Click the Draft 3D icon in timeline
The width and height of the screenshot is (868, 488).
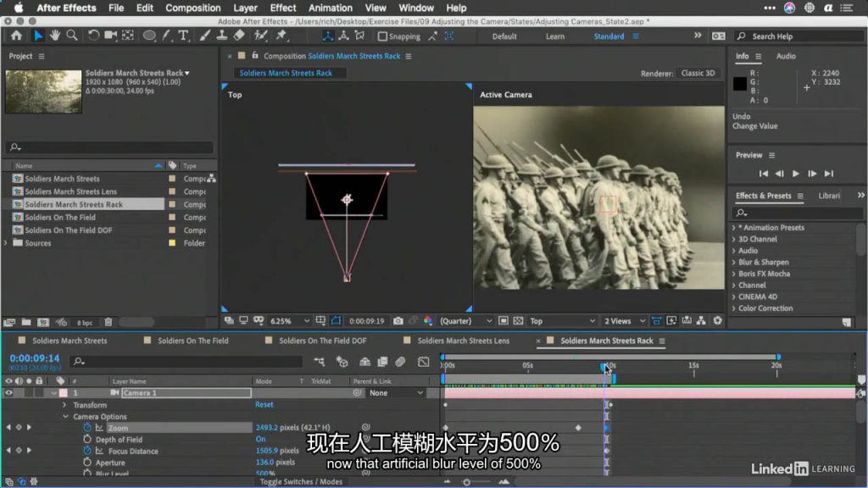(342, 362)
